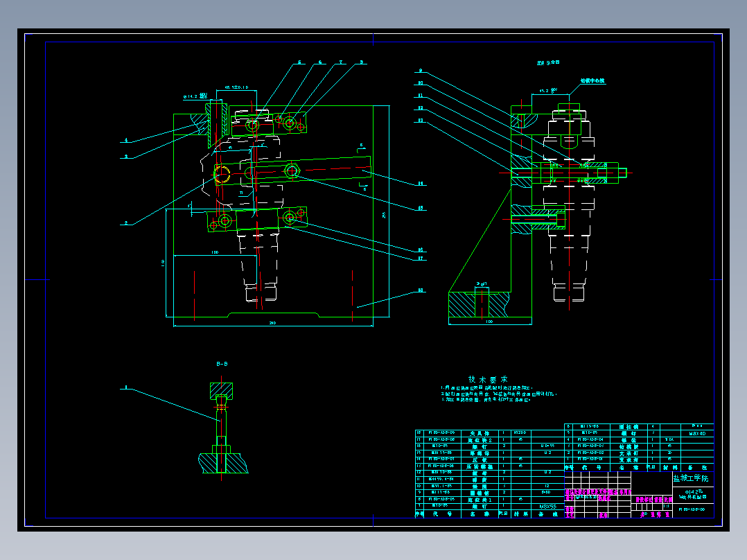Select balloon label 9 in side view
Image resolution: width=747 pixels, height=560 pixels.
420,71
